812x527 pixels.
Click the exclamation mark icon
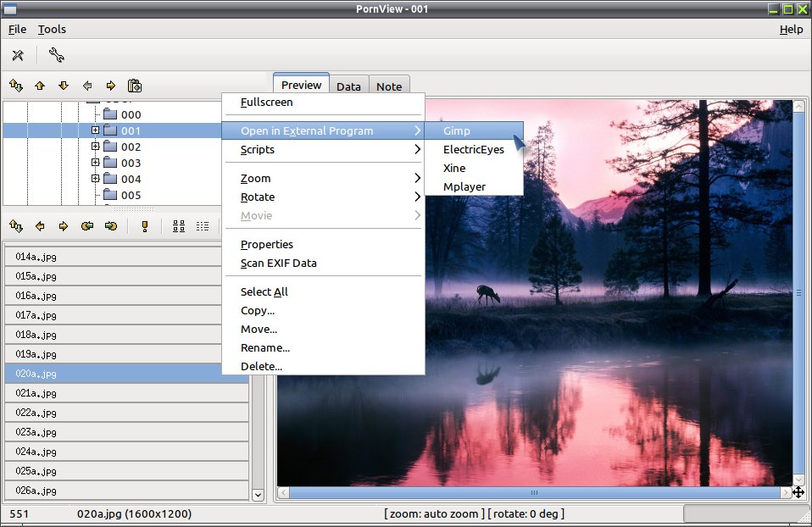(x=145, y=226)
